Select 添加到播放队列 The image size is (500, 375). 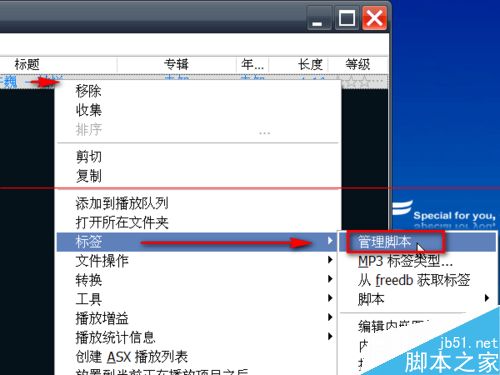point(199,203)
